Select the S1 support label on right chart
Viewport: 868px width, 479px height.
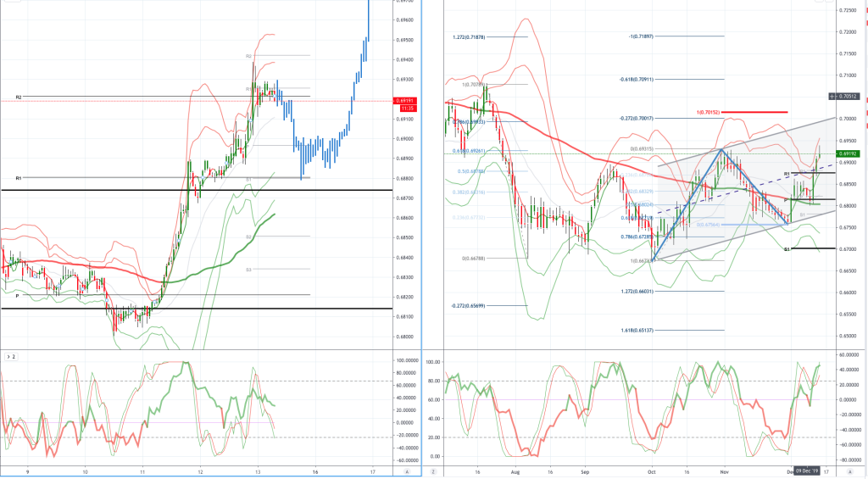(x=787, y=249)
